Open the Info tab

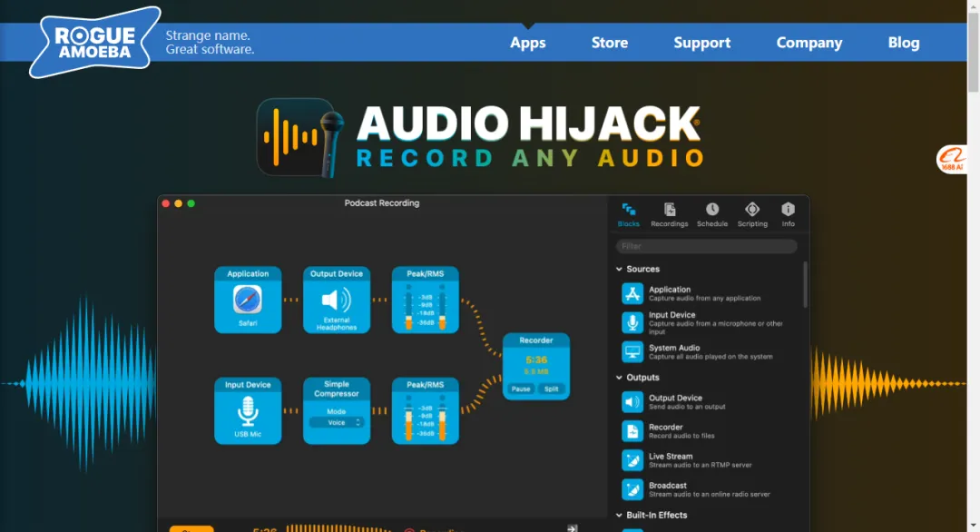(788, 214)
